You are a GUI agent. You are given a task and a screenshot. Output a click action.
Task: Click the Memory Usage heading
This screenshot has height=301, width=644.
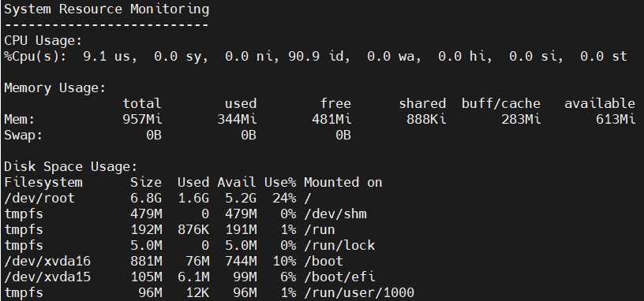tap(55, 88)
